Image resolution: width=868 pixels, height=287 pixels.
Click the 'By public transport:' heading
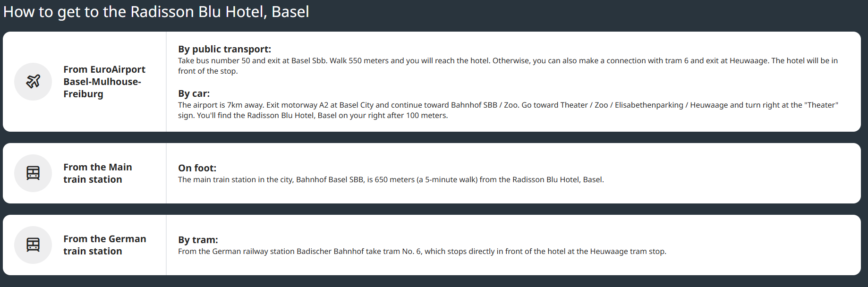[x=224, y=49]
